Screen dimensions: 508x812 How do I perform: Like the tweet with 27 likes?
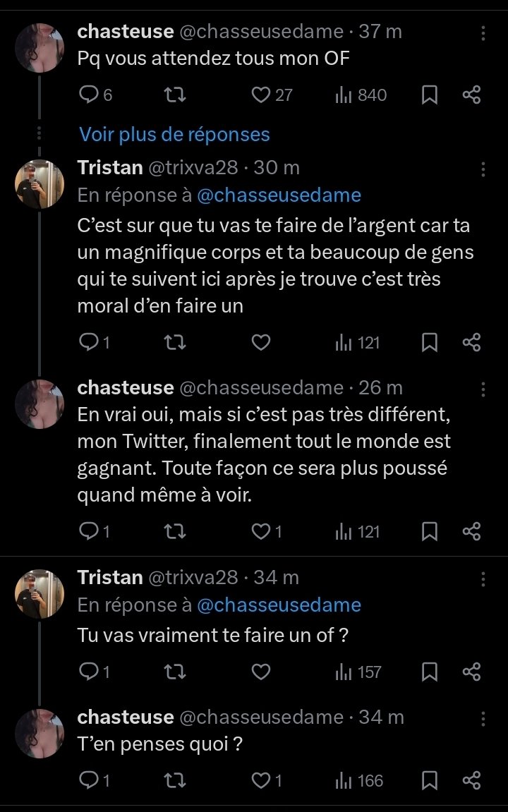point(261,95)
